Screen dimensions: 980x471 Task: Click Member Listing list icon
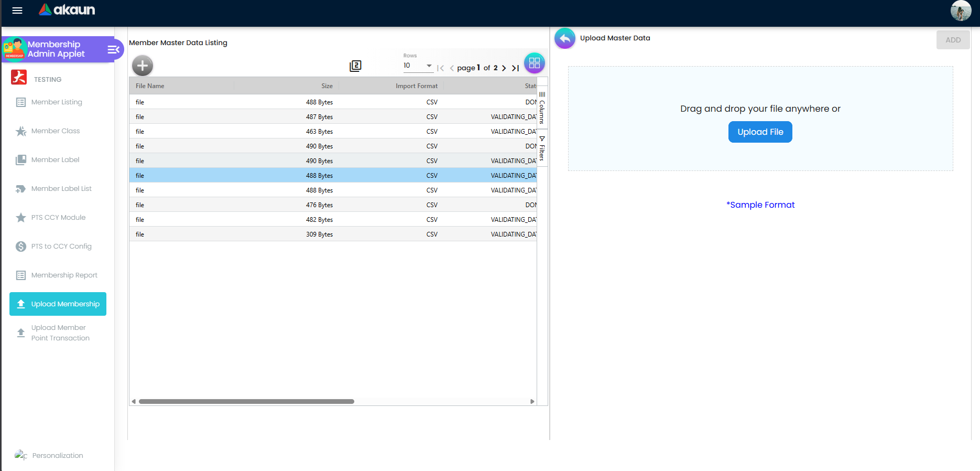coord(21,102)
